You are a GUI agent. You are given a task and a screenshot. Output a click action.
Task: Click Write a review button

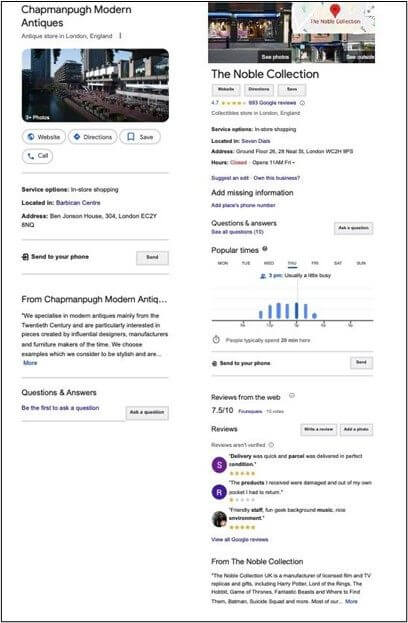point(319,430)
